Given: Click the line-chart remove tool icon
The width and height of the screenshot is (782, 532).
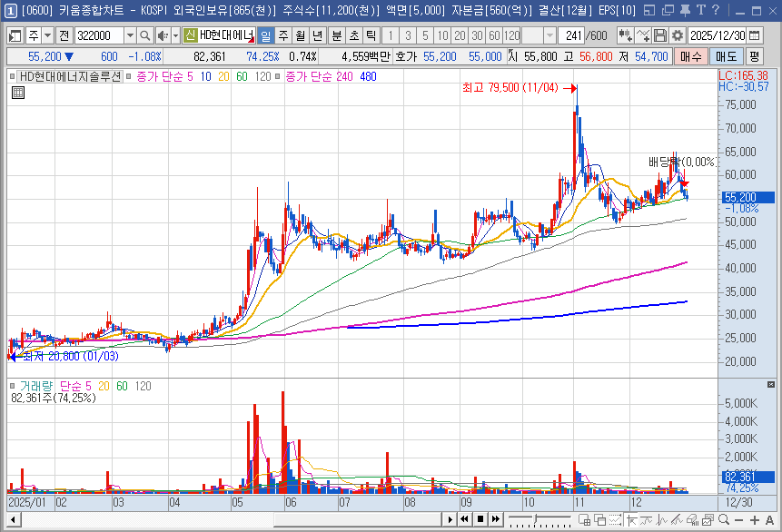Looking at the screenshot, I should (642, 35).
